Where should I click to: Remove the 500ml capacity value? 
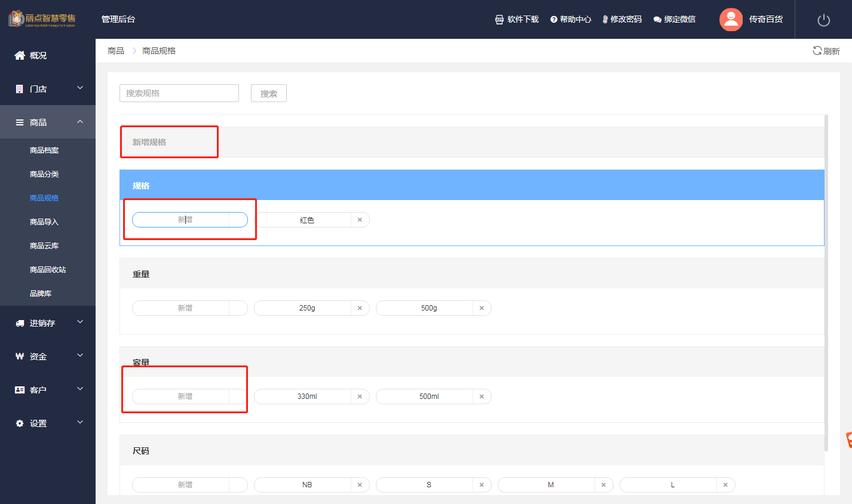click(x=482, y=397)
